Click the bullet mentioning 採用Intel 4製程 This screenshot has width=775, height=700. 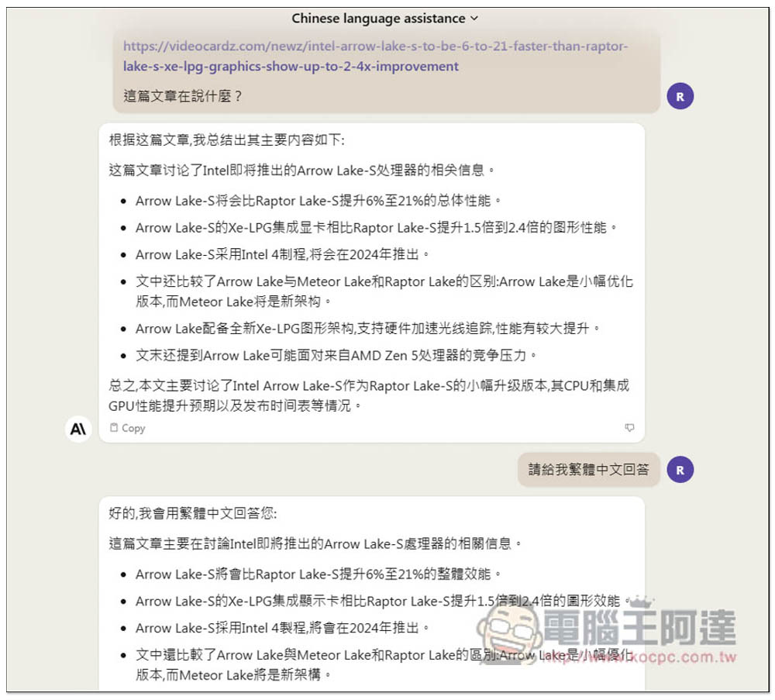point(282,628)
